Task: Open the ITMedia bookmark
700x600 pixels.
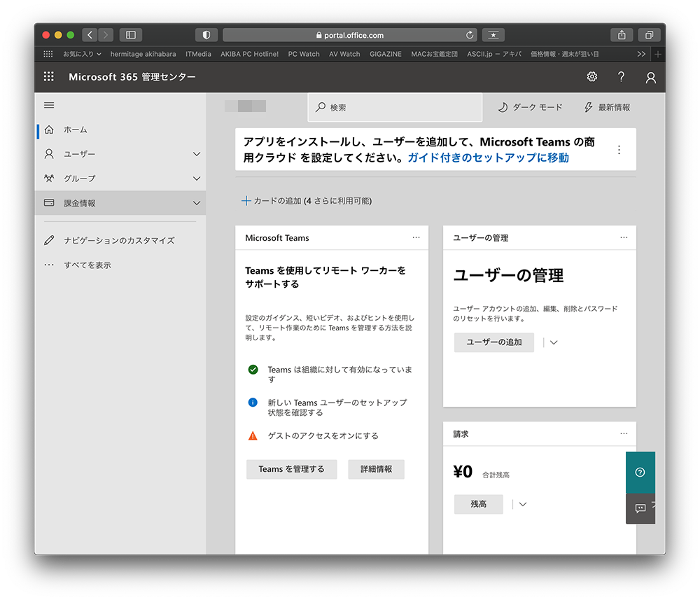Action: pos(198,54)
